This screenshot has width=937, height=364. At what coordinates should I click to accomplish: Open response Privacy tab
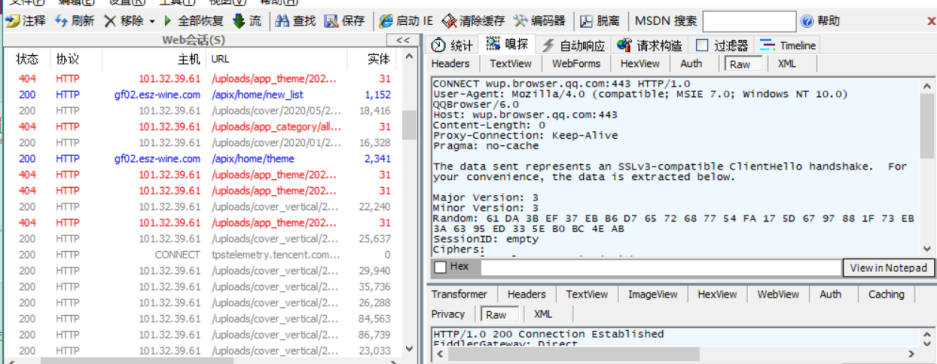(448, 314)
